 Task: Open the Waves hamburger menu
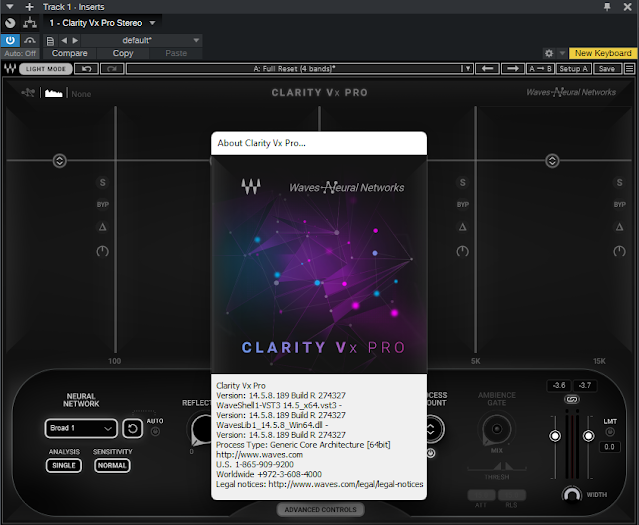click(x=630, y=69)
